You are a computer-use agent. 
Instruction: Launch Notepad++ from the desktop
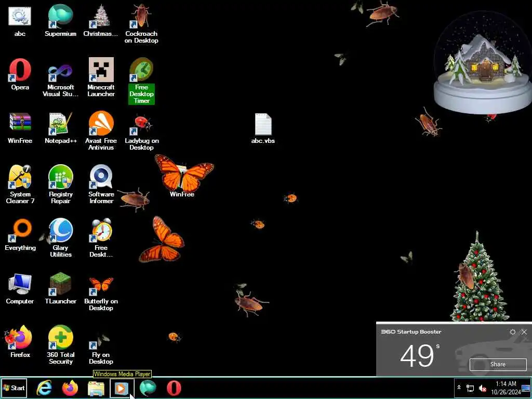click(60, 128)
